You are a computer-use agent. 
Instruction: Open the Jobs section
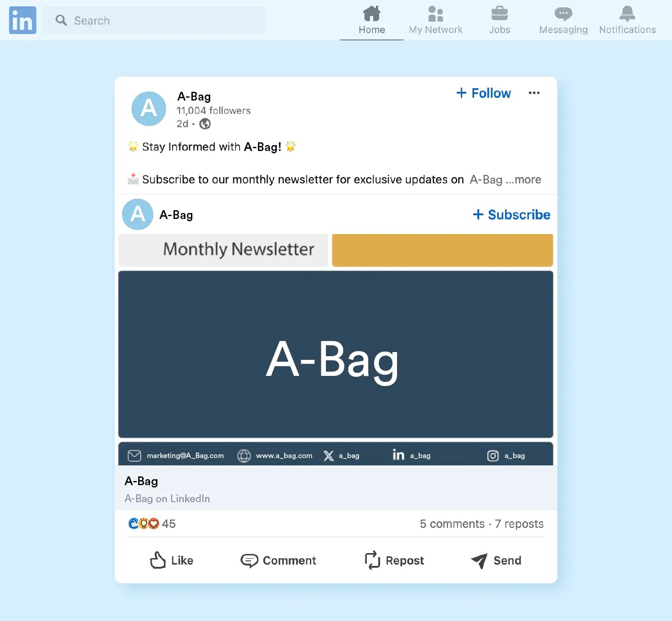[499, 20]
